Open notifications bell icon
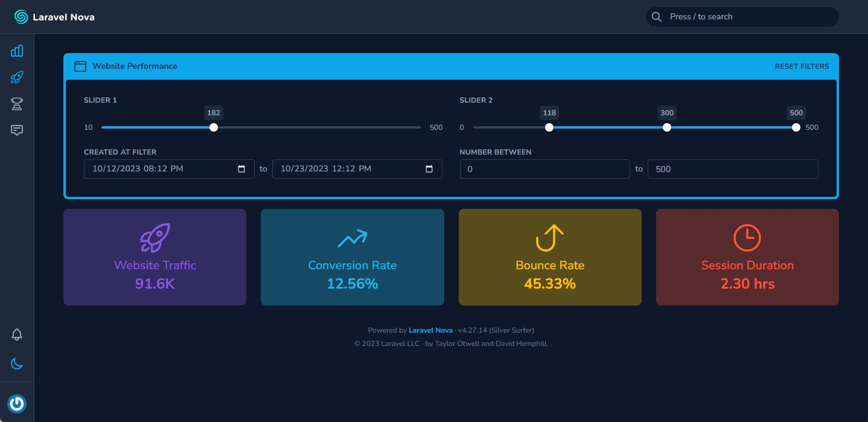Viewport: 868px width, 422px height. point(17,334)
